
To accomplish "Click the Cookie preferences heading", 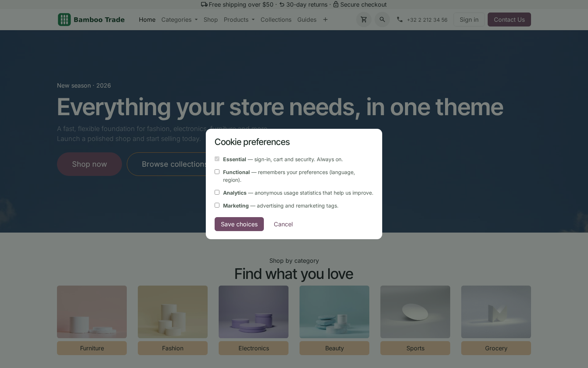I will click(252, 142).
